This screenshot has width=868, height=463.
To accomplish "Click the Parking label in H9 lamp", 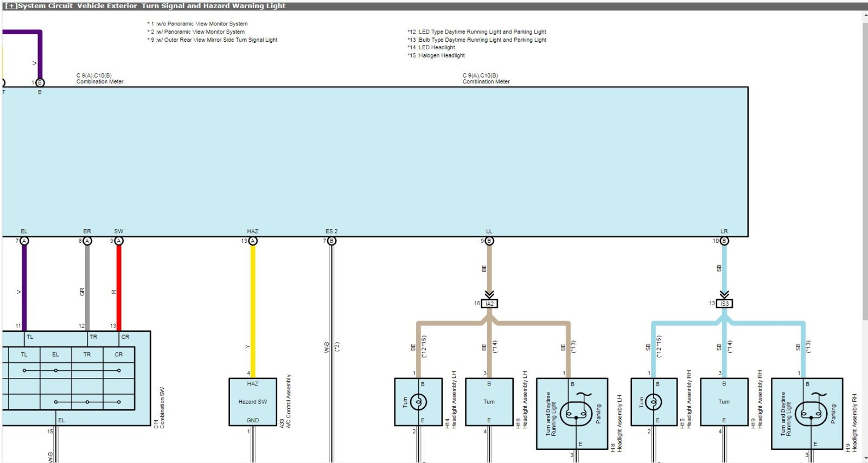I will coord(834,414).
